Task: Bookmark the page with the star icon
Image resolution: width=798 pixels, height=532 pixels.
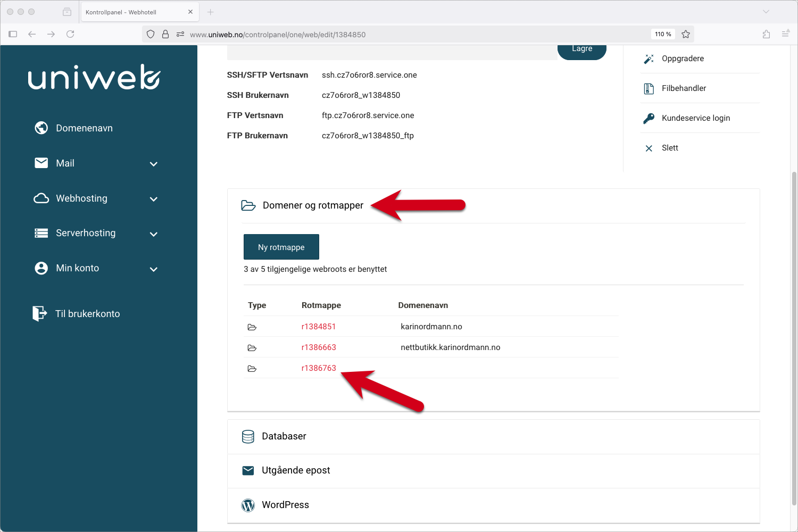Action: point(686,34)
